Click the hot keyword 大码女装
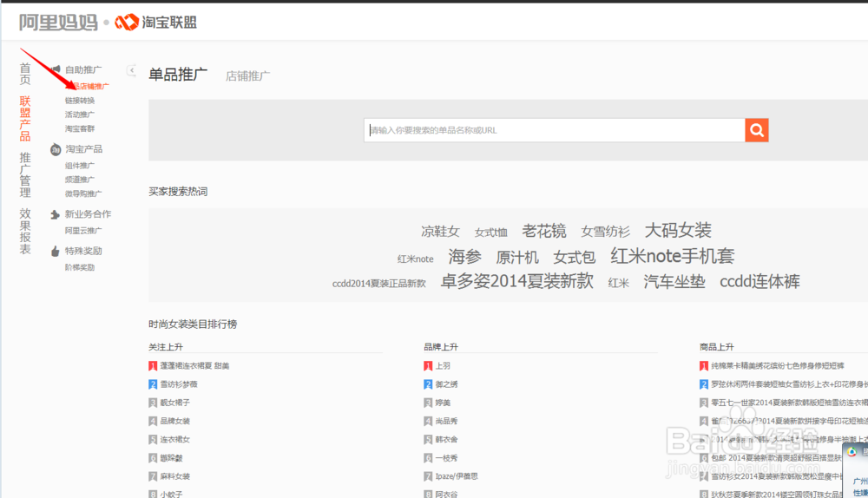Viewport: 868px width, 498px height. (678, 230)
